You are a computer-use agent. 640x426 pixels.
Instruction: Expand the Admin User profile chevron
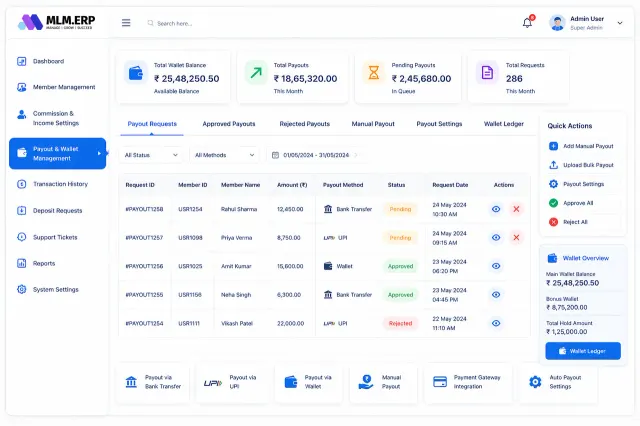(620, 23)
